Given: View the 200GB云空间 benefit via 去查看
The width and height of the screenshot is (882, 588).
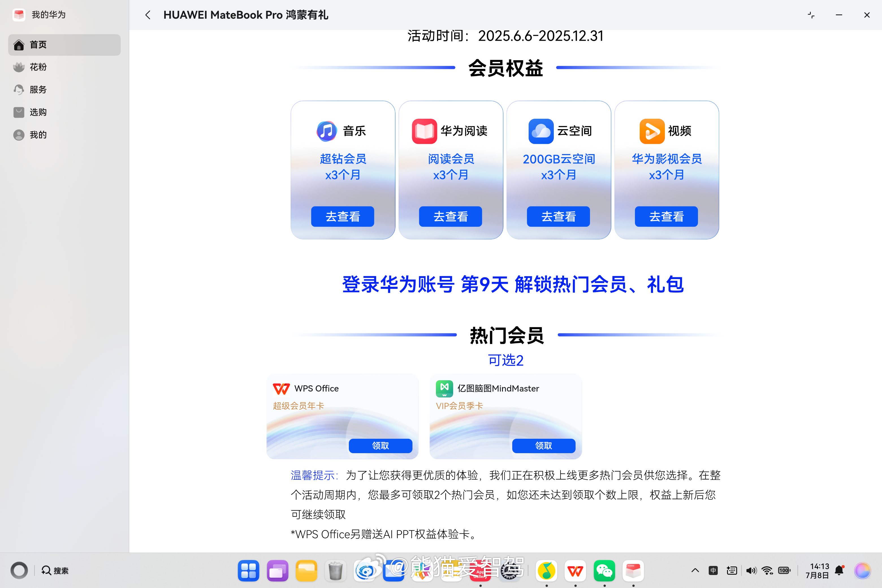Looking at the screenshot, I should (558, 216).
